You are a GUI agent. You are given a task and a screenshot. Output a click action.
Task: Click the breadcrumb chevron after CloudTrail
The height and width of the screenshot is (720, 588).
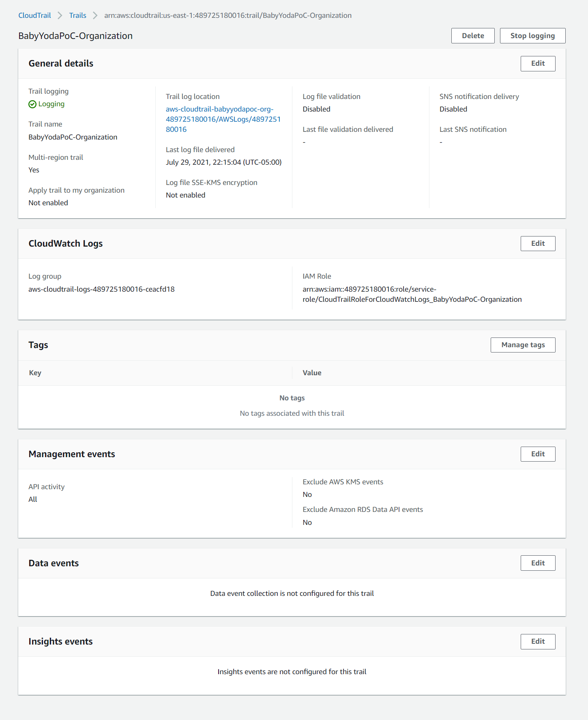[x=60, y=15]
